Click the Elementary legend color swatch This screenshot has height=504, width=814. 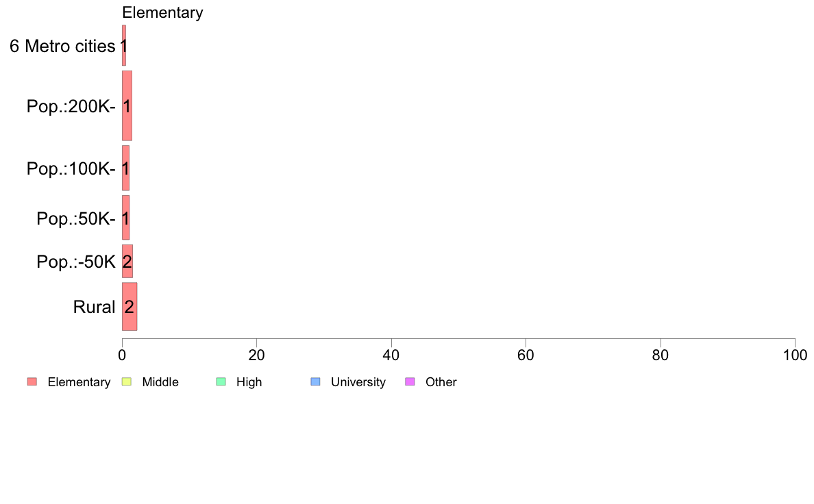[x=32, y=382]
